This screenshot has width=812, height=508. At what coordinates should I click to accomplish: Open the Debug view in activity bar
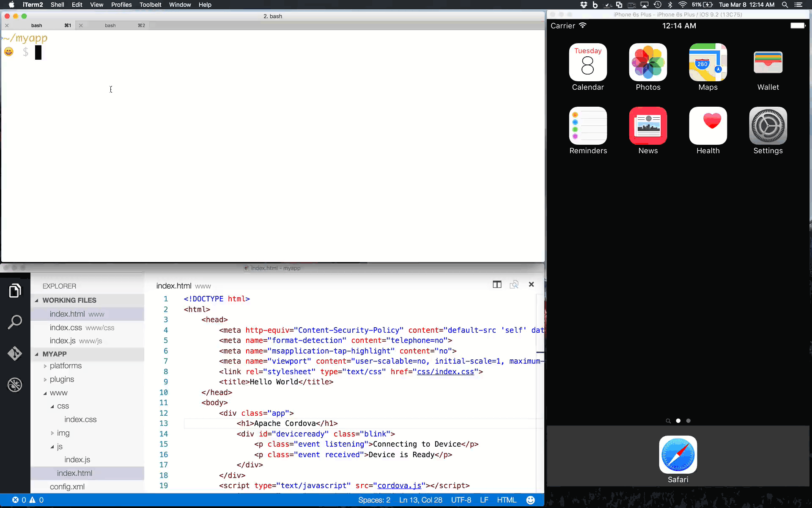(x=15, y=385)
